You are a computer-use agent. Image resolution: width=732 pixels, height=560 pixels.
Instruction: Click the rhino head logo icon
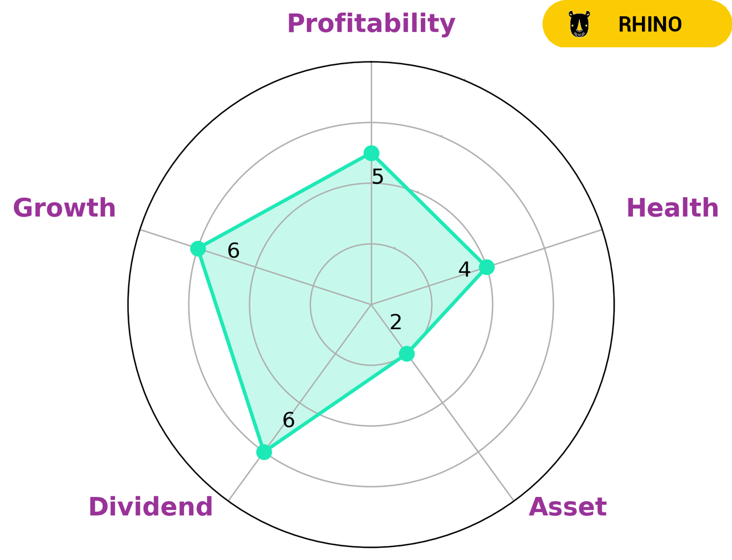coord(579,25)
